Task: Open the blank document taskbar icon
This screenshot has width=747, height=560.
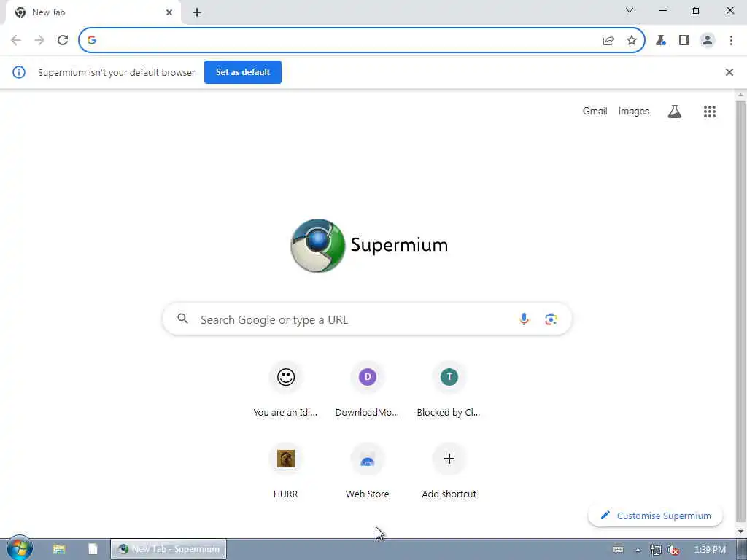Action: tap(93, 549)
